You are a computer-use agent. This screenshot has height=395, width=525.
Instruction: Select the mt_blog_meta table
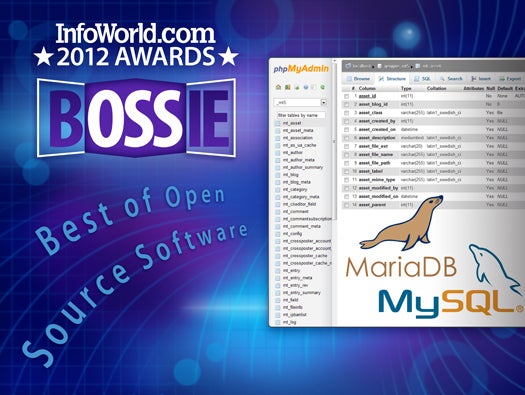click(x=297, y=182)
